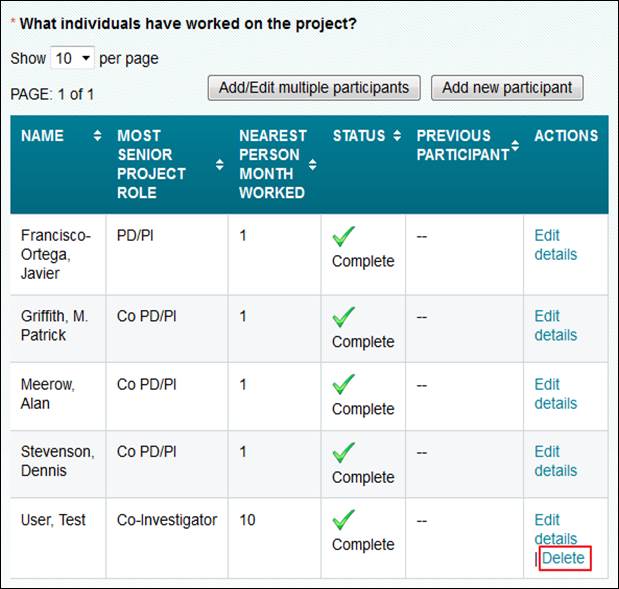Sort table by Name column arrows
Image resolution: width=619 pixels, height=589 pixels.
(97, 136)
